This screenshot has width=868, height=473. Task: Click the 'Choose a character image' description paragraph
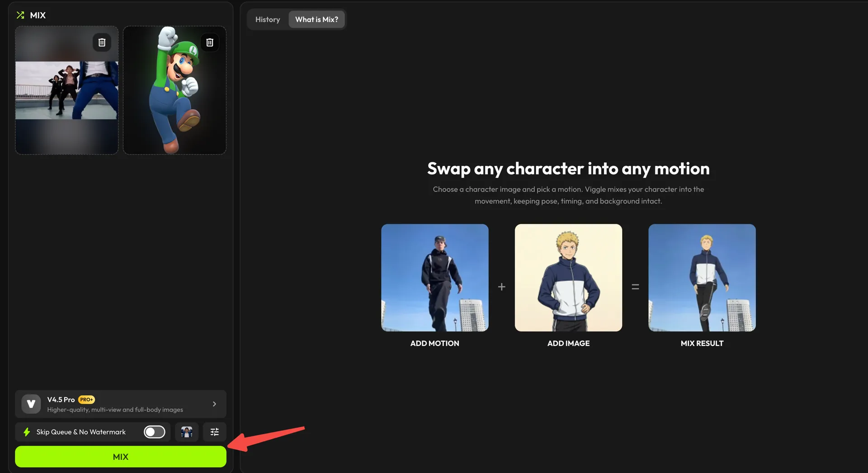(568, 195)
